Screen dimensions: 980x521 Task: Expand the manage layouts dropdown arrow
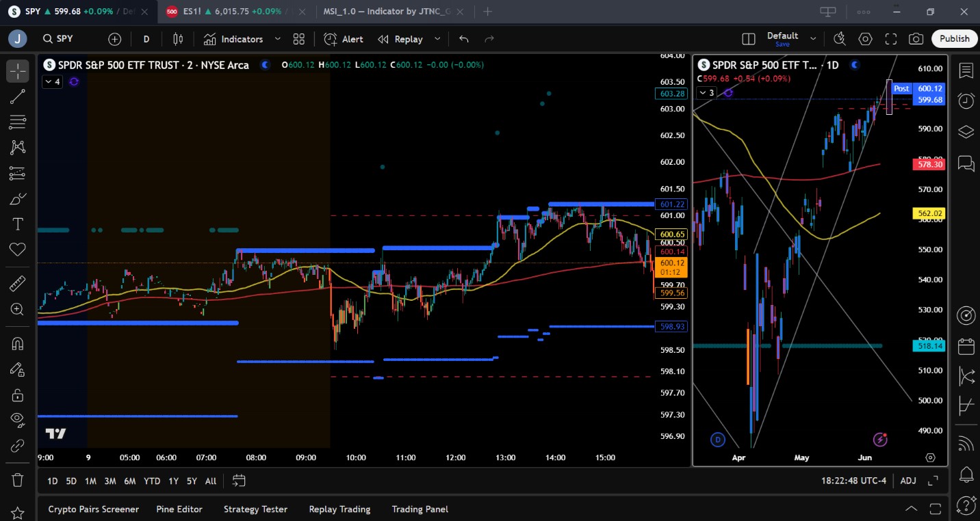(x=813, y=39)
